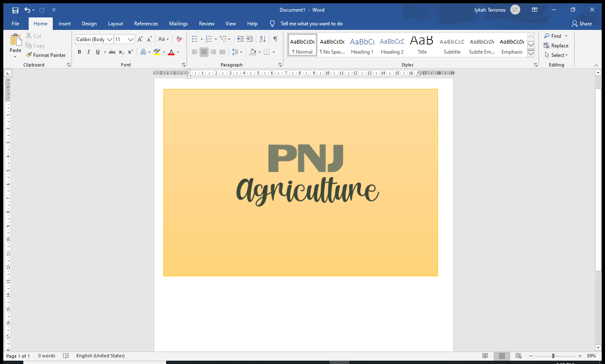Click the Share button
The height and width of the screenshot is (364, 605).
point(582,24)
